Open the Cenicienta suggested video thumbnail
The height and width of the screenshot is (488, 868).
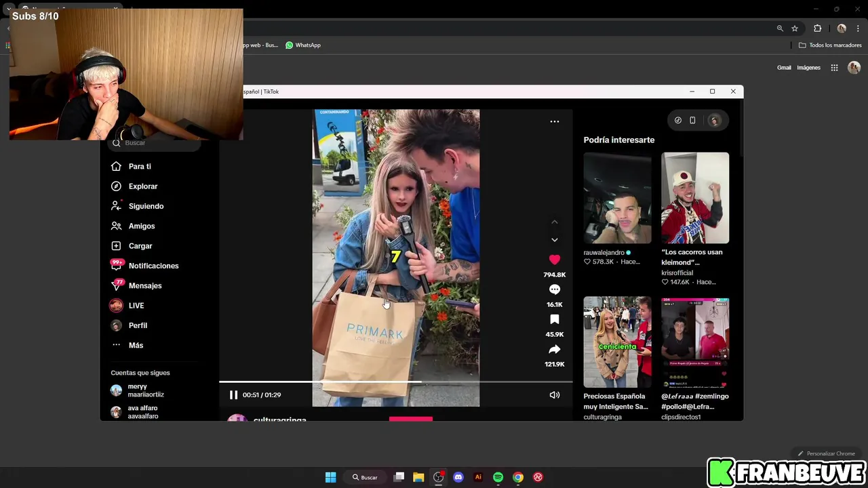click(x=617, y=342)
